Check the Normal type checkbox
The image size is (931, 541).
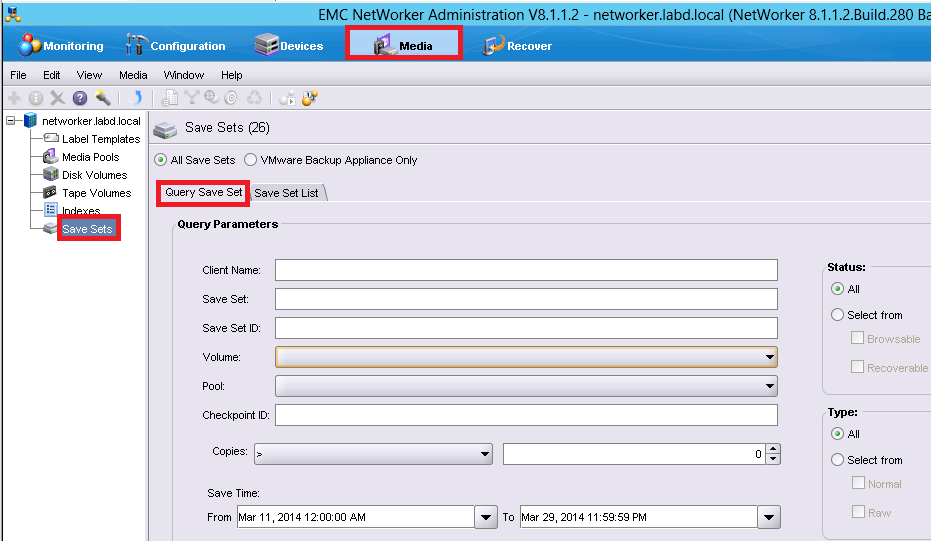tap(858, 483)
